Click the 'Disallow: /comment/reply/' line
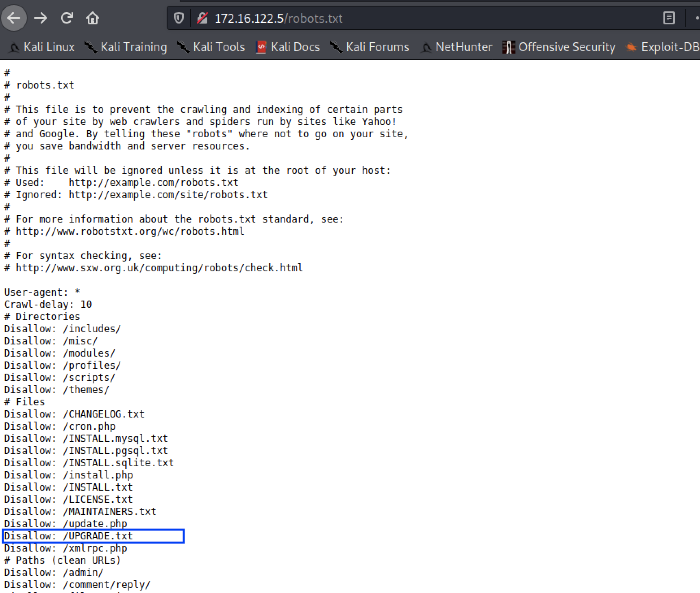 (x=77, y=584)
